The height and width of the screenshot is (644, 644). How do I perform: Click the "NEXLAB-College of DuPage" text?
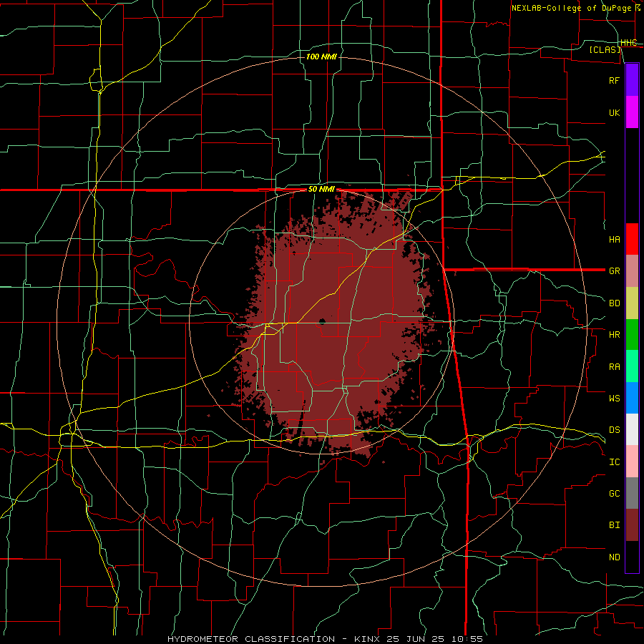(571, 8)
